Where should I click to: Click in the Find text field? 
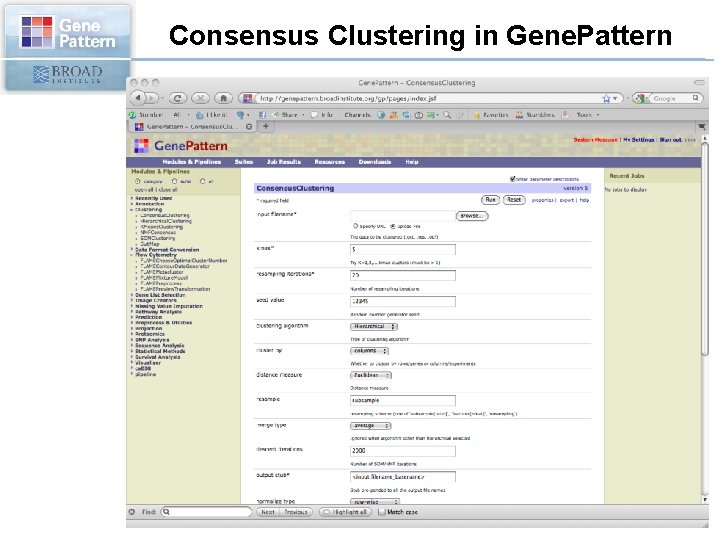click(206, 512)
